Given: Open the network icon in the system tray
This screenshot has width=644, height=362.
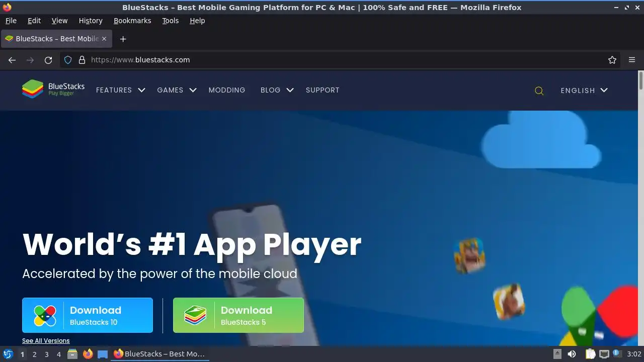Looking at the screenshot, I should pyautogui.click(x=604, y=354).
